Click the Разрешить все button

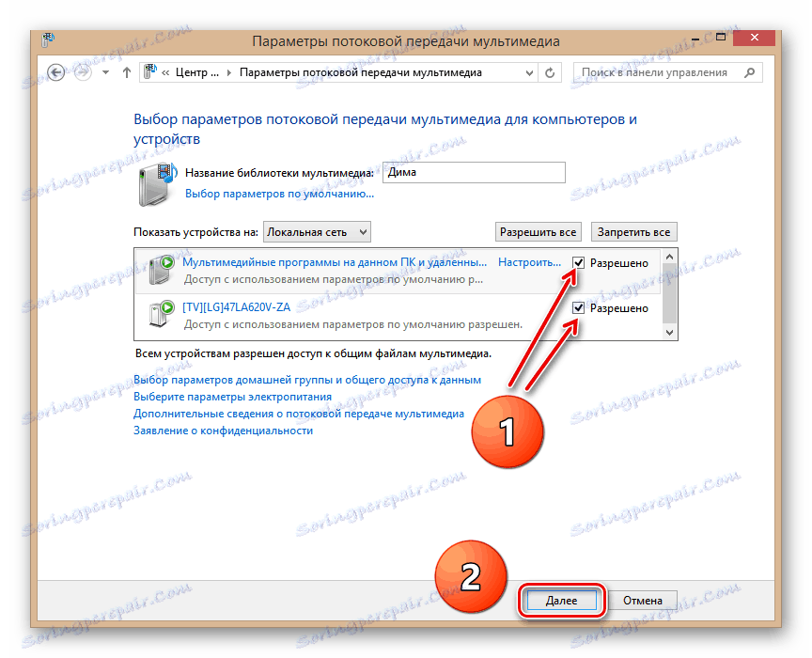539,231
